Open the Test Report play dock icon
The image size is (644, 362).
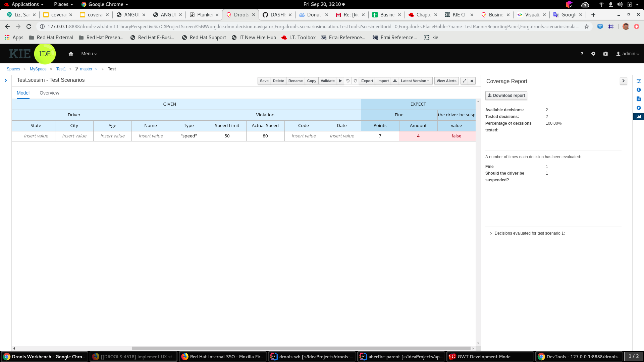coord(639,108)
